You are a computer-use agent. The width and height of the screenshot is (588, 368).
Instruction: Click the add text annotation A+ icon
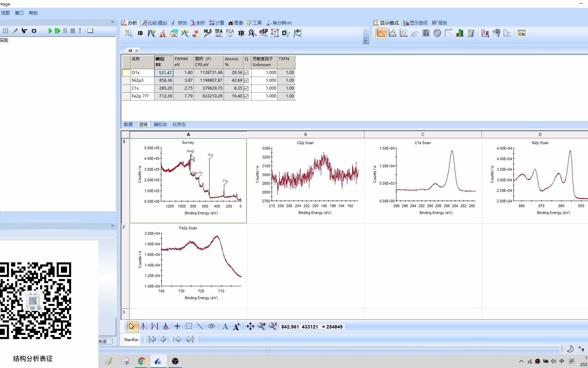236,326
